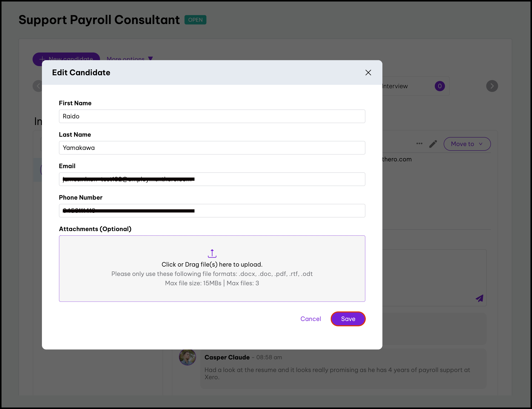Close the Edit Candidate dialog
The image size is (532, 409).
tap(368, 72)
